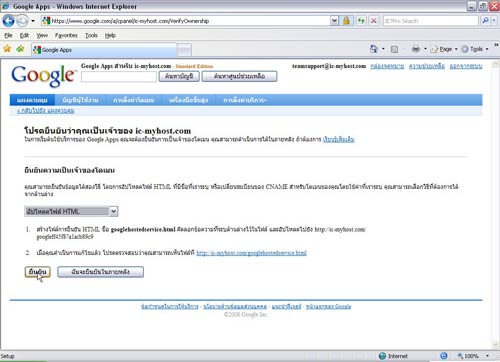Open the Page menu dropdown

[x=444, y=49]
